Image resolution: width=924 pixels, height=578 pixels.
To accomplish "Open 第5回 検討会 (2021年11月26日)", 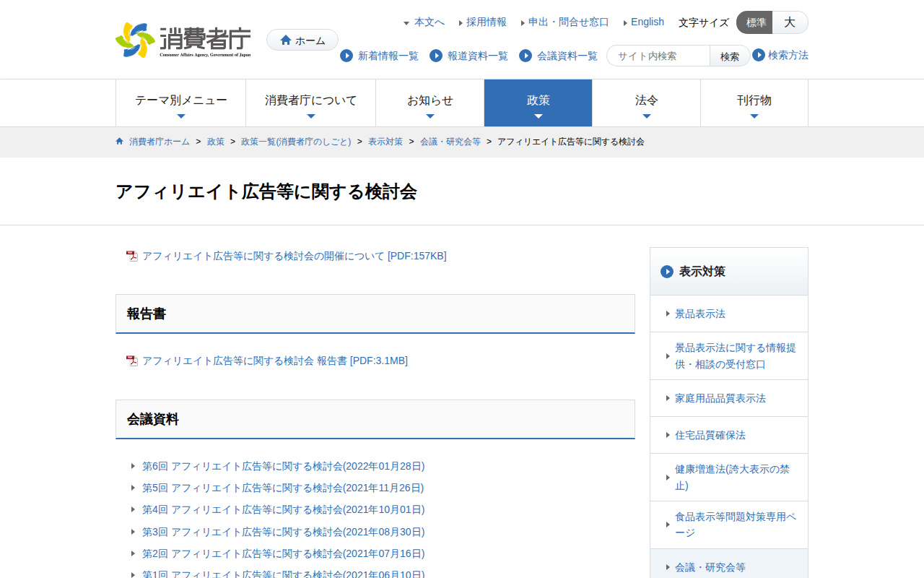I will click(x=283, y=488).
